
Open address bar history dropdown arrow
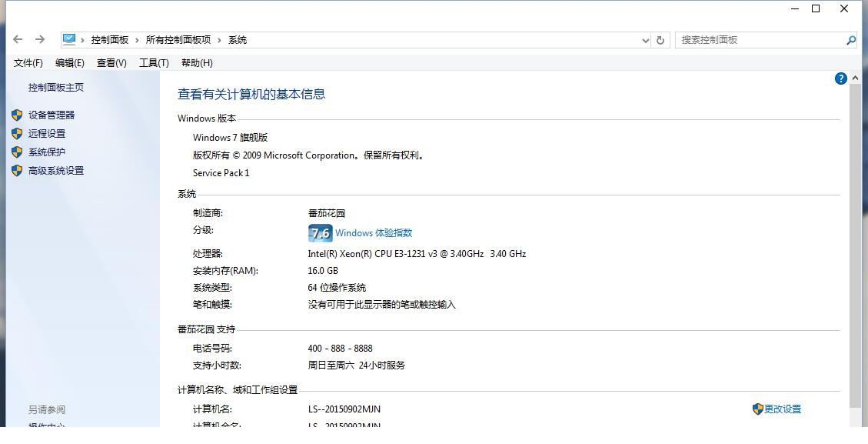(646, 40)
